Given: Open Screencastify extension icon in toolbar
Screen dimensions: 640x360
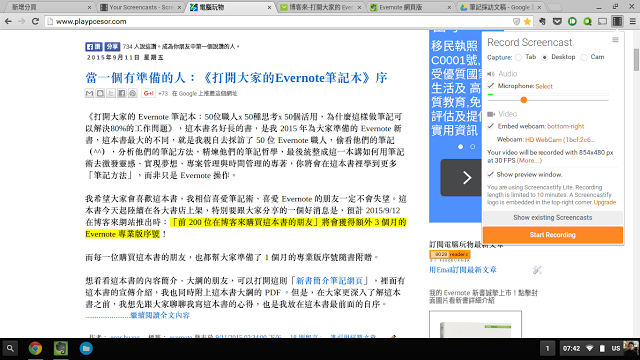Looking at the screenshot, I should [x=617, y=21].
